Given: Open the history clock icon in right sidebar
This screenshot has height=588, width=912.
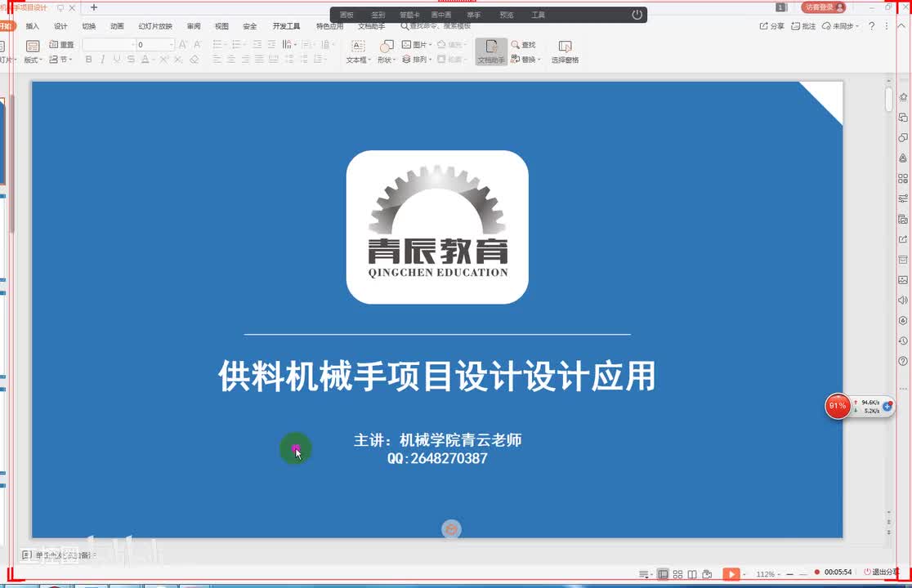Looking at the screenshot, I should point(903,341).
